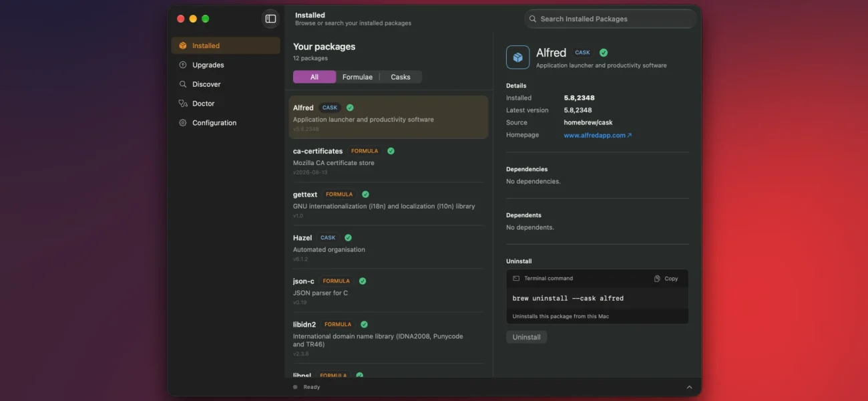Click the FORMULA badge beside ca-certificates
Screen dimensions: 868x401
(x=365, y=151)
